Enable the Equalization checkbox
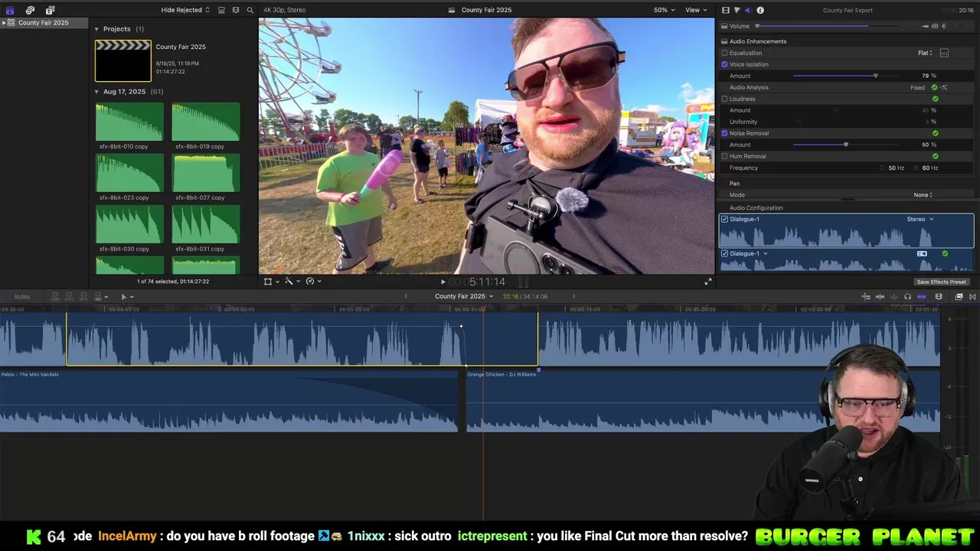 [x=724, y=53]
